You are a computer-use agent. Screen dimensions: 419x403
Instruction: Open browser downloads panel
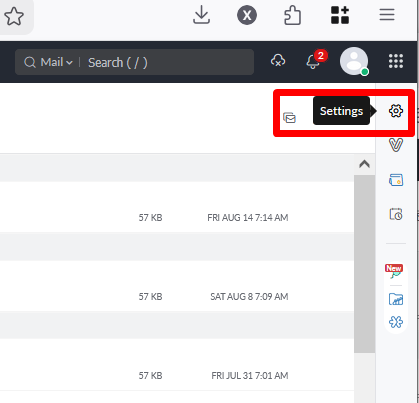click(x=201, y=15)
